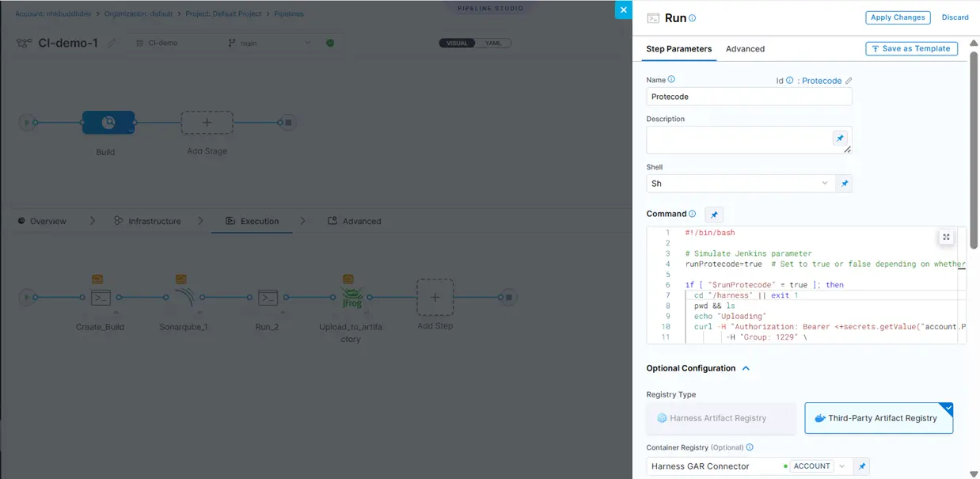Screen dimensions: 980x479
Task: Click the execution start play node
Action: [28, 298]
